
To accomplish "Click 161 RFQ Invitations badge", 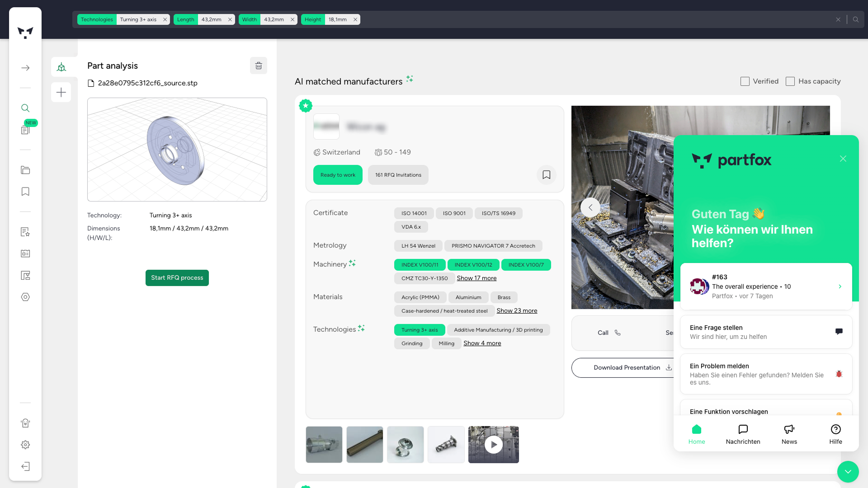I will [398, 175].
